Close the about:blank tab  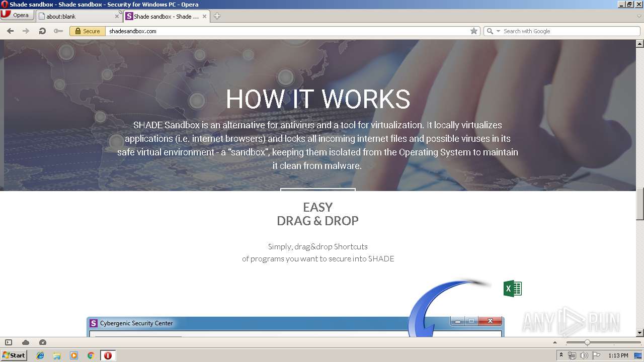117,16
